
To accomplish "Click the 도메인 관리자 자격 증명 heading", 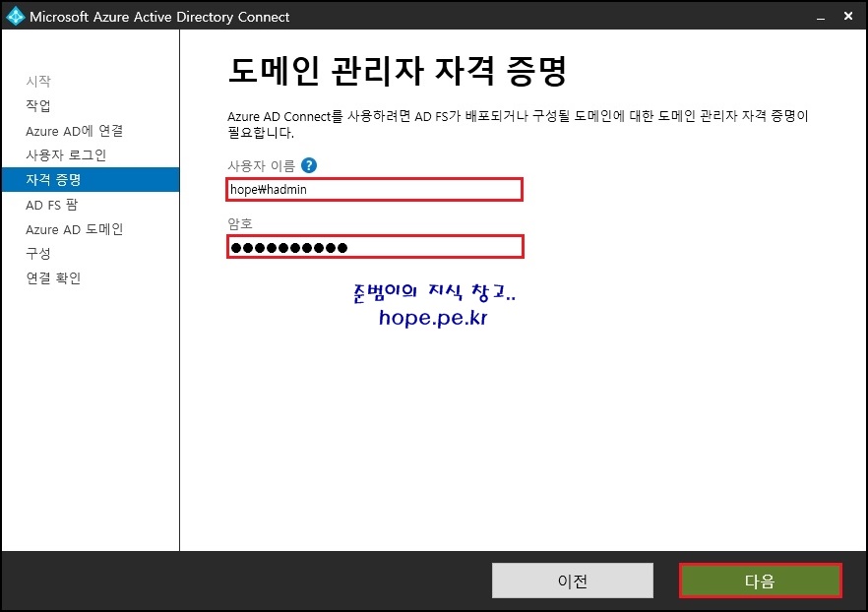I will [x=398, y=71].
